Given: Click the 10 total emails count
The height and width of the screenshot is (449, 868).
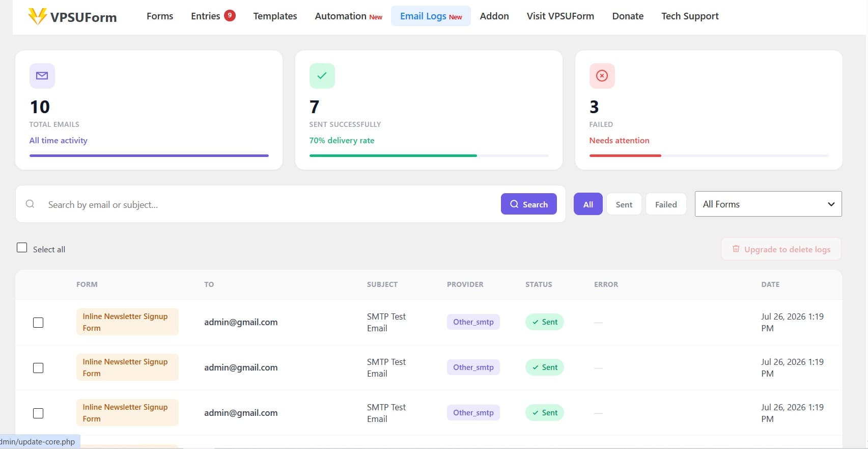Looking at the screenshot, I should (x=40, y=107).
